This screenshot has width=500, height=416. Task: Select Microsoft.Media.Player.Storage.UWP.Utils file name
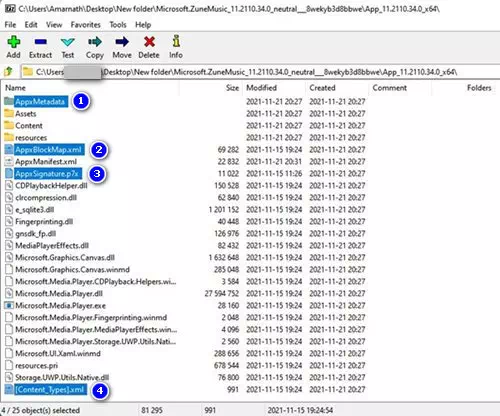[x=96, y=342]
